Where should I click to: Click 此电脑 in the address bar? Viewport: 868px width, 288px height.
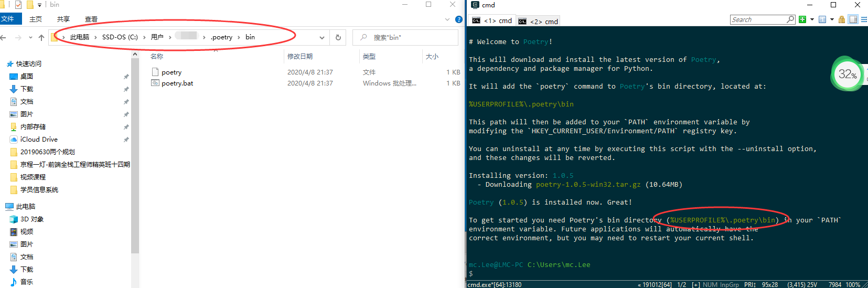click(x=80, y=37)
